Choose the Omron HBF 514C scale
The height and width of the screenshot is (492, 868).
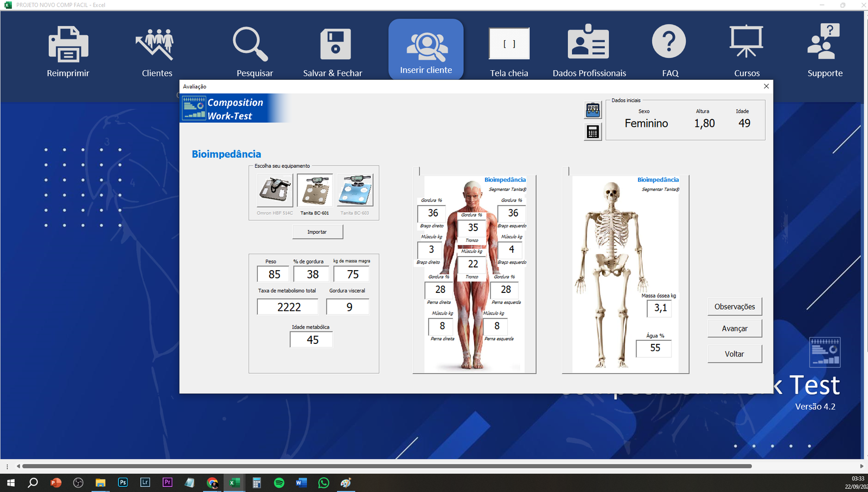tap(275, 190)
